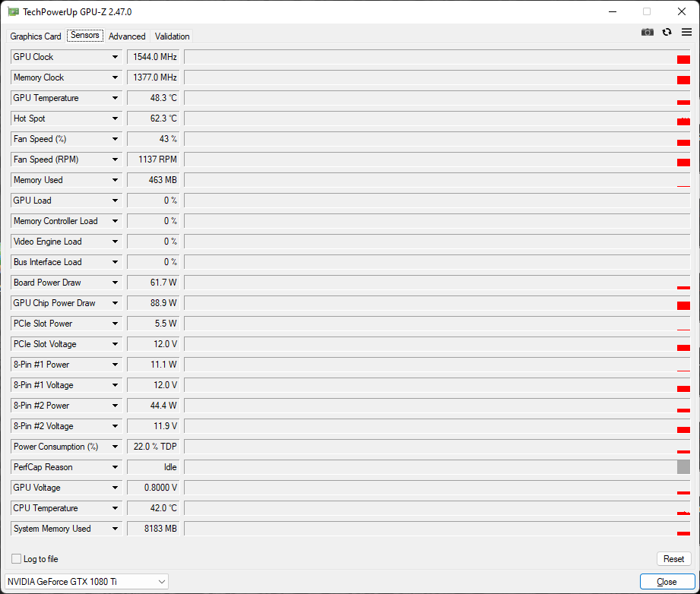Expand the Bus Interface Load dropdown
This screenshot has height=594, width=700.
coord(115,262)
